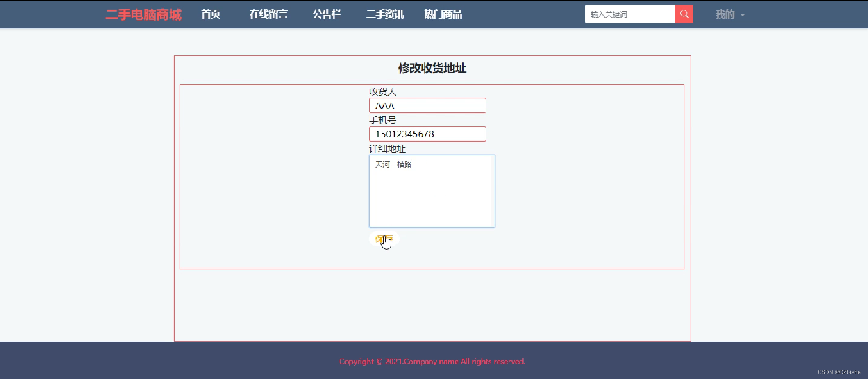
Task: Select the 公告栏 menu item
Action: coord(327,14)
